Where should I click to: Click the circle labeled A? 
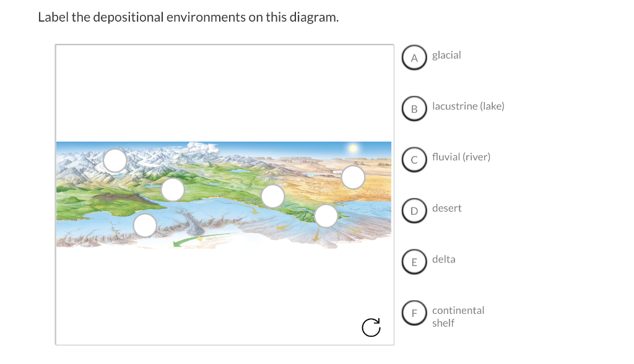pyautogui.click(x=414, y=58)
